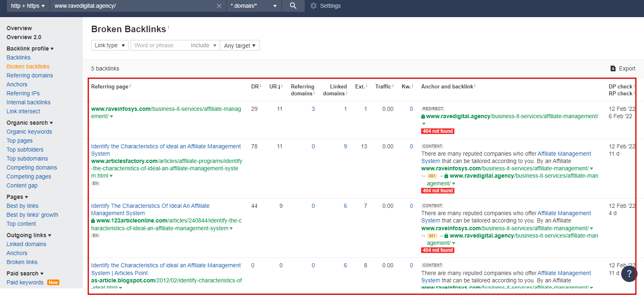Open Overview 2.0 in the sidebar
This screenshot has height=295, width=644.
(x=24, y=37)
